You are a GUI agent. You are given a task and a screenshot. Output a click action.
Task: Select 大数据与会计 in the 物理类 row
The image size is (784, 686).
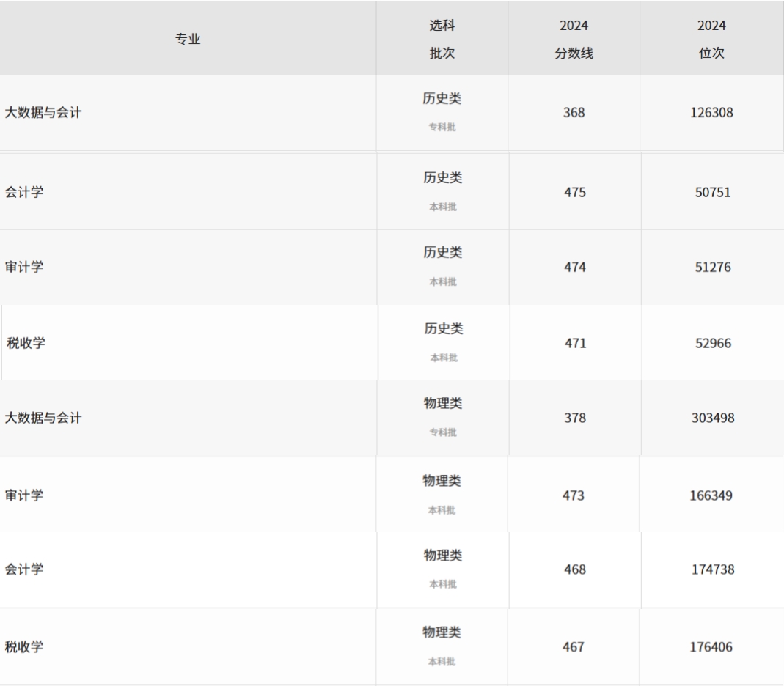pos(43,418)
